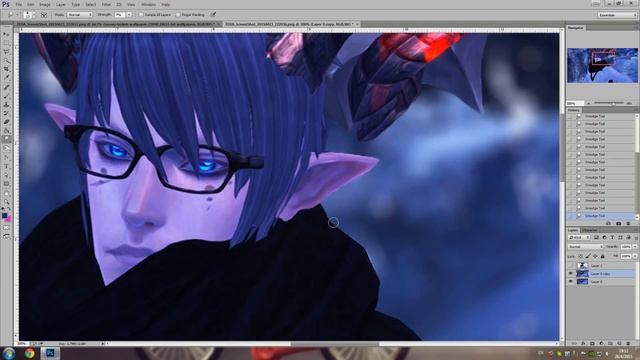Delete current state in History panel
640x360 pixels.
pos(628,224)
